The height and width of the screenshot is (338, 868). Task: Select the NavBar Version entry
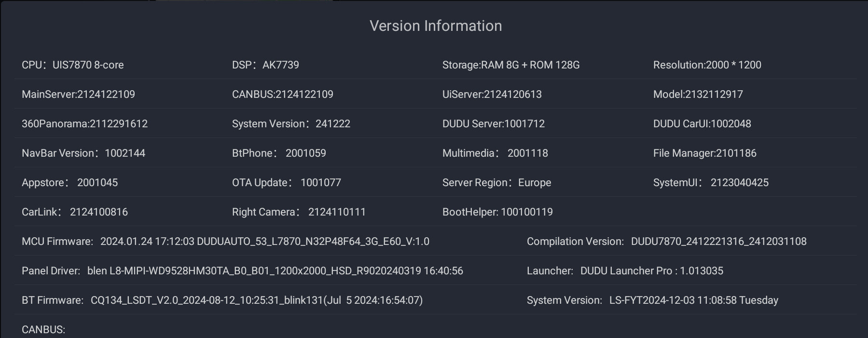pyautogui.click(x=83, y=153)
